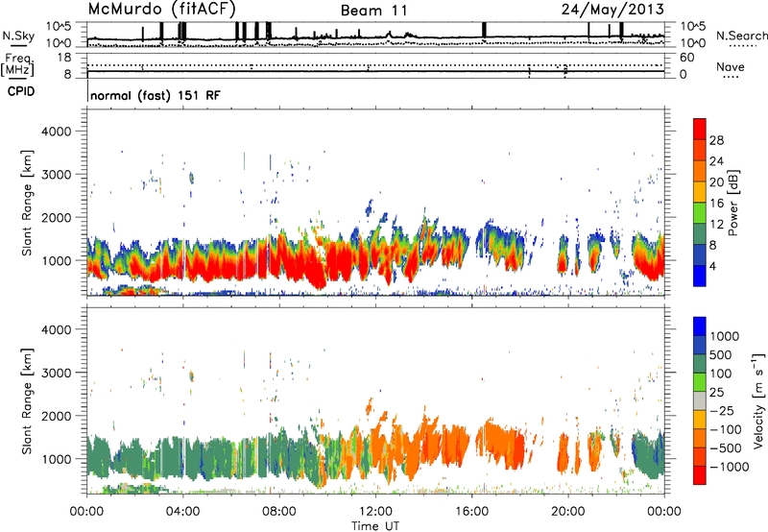Image resolution: width=768 pixels, height=532 pixels.
Task: Click the 18 tick on frequency axis
Action: (64, 58)
